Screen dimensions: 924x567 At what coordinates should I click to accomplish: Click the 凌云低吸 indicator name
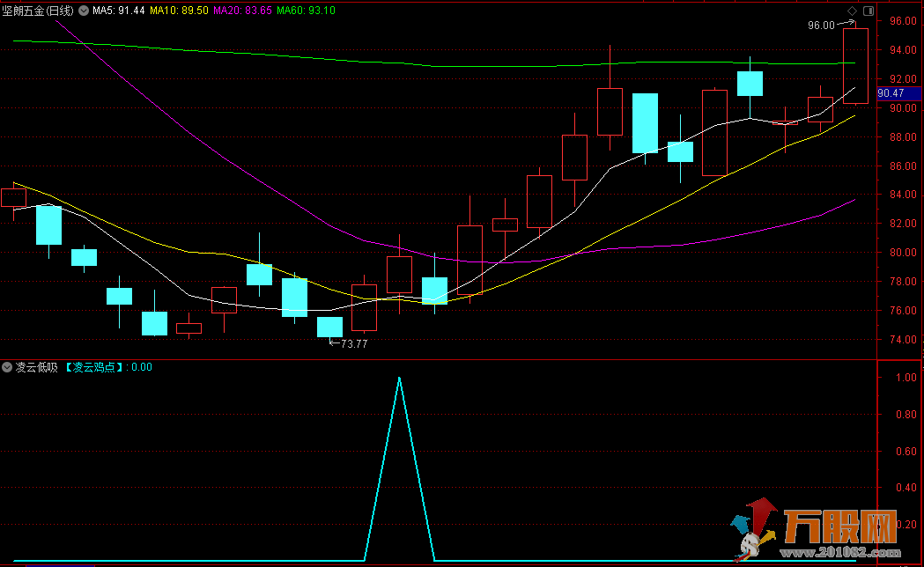[36, 367]
